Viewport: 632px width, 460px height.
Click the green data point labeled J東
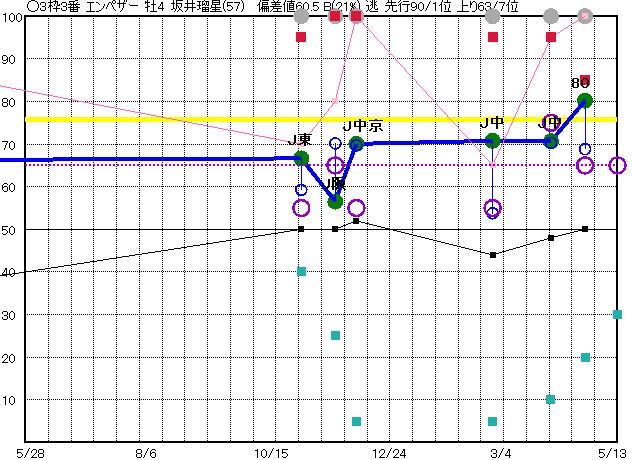pyautogui.click(x=301, y=158)
